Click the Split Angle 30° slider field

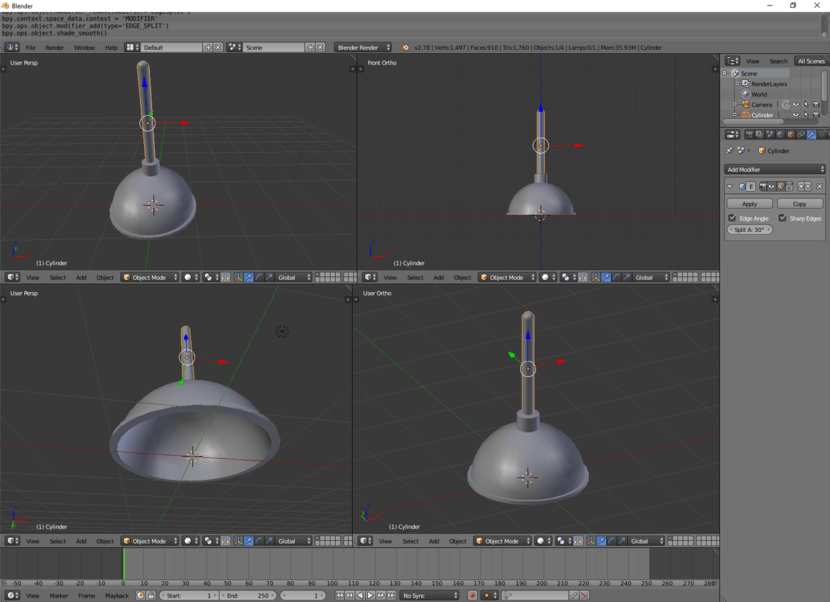(750, 230)
